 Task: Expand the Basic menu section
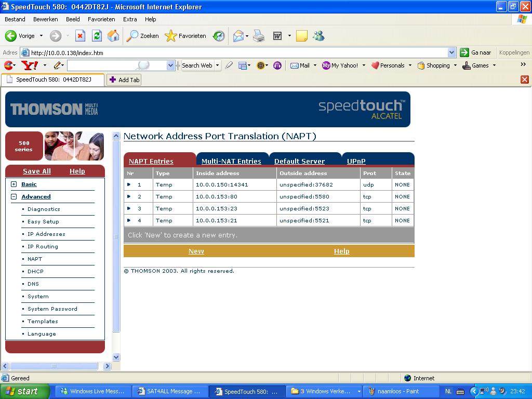[x=14, y=184]
